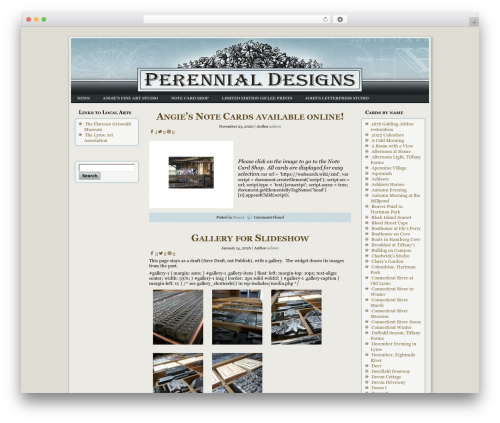The width and height of the screenshot is (500, 423).
Task: Click the browser address bar
Action: click(x=236, y=20)
